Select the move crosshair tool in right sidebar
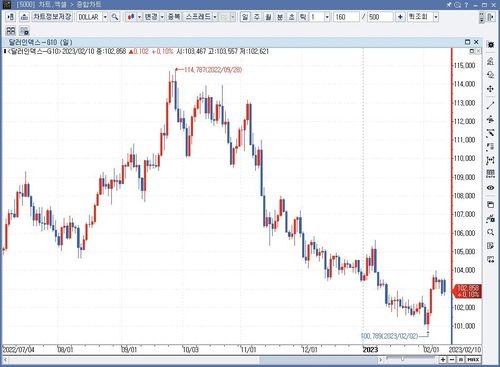The width and height of the screenshot is (500, 367). point(490,89)
